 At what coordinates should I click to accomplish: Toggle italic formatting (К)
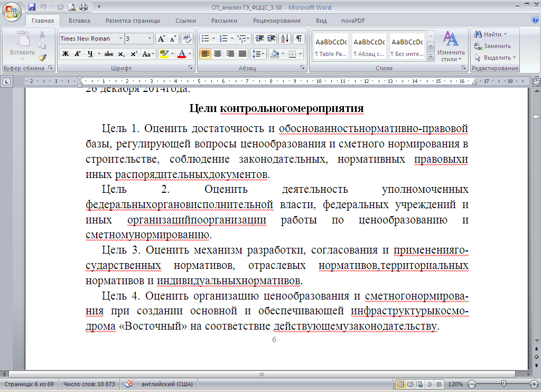click(x=77, y=54)
